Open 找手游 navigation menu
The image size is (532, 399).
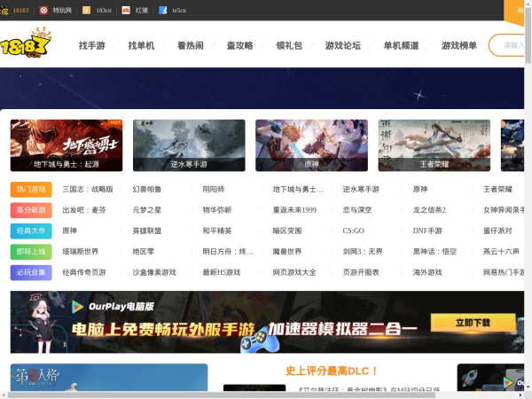[92, 45]
